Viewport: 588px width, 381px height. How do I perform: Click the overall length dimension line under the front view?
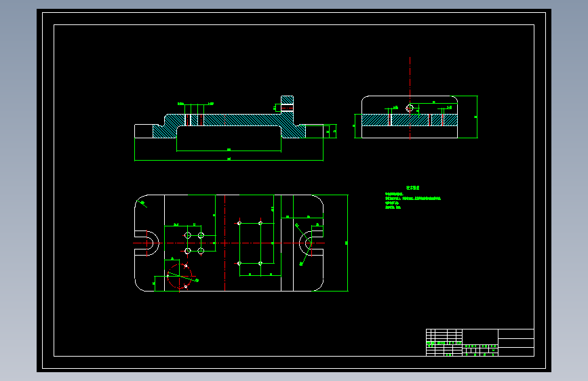click(x=229, y=160)
